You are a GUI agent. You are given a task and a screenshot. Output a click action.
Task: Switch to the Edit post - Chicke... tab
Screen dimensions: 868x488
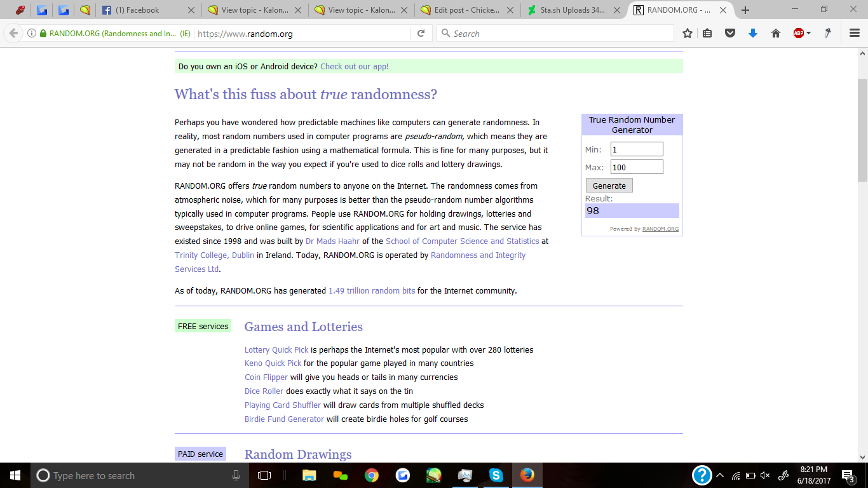[x=467, y=10]
